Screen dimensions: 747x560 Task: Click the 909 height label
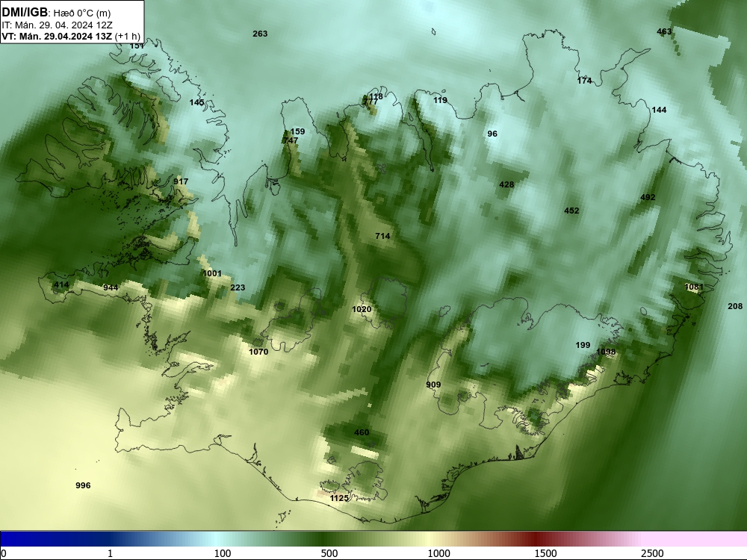click(433, 385)
